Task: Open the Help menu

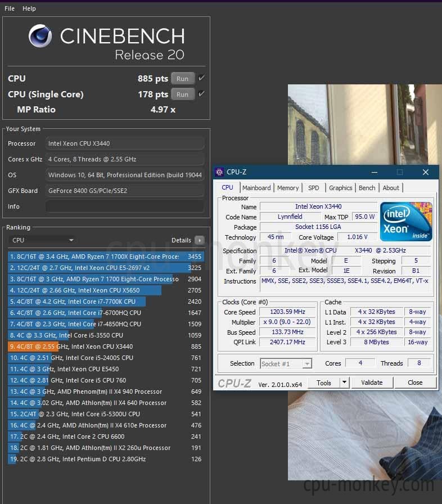Action: [29, 8]
